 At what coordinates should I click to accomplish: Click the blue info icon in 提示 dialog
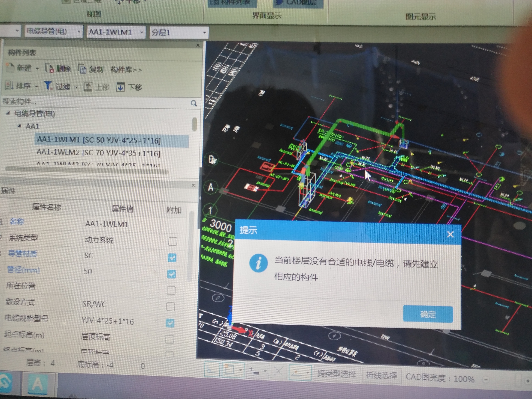click(258, 263)
